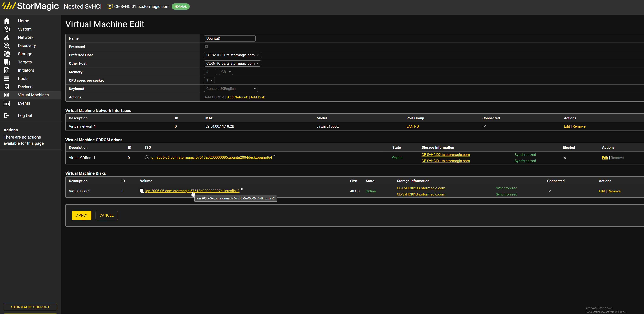Image resolution: width=644 pixels, height=314 pixels.
Task: Click Add Disk link
Action: 257,97
